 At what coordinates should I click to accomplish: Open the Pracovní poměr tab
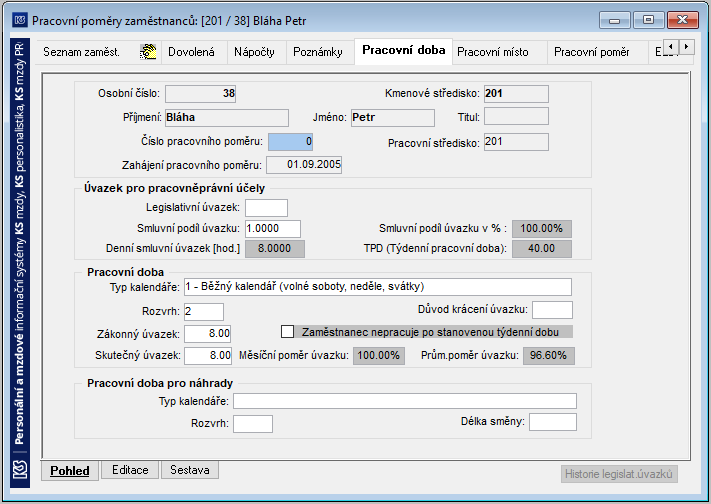[592, 52]
